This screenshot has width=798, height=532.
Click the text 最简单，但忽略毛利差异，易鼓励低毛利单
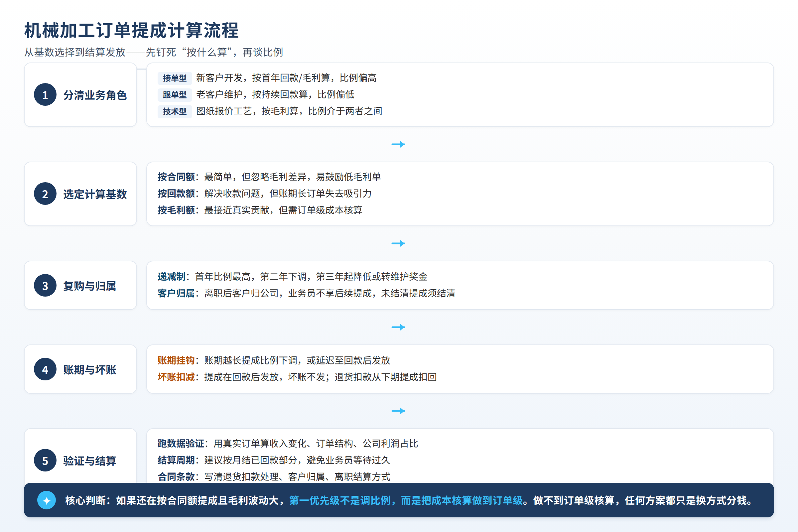(293, 177)
